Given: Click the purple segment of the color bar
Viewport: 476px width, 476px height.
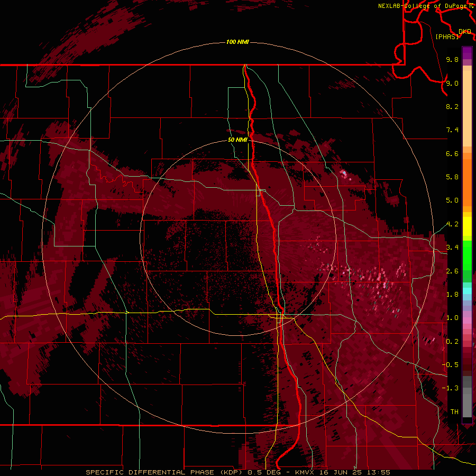Looking at the screenshot, I should tap(467, 53).
